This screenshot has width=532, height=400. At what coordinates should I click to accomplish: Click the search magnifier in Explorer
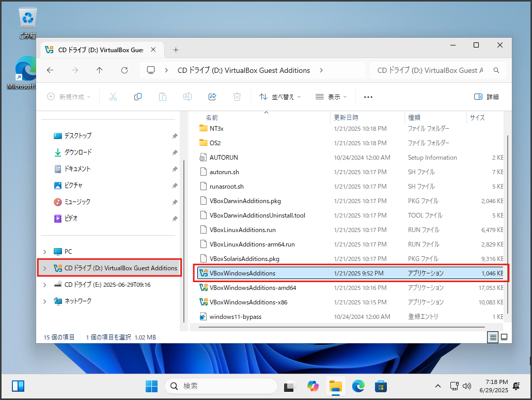click(496, 70)
